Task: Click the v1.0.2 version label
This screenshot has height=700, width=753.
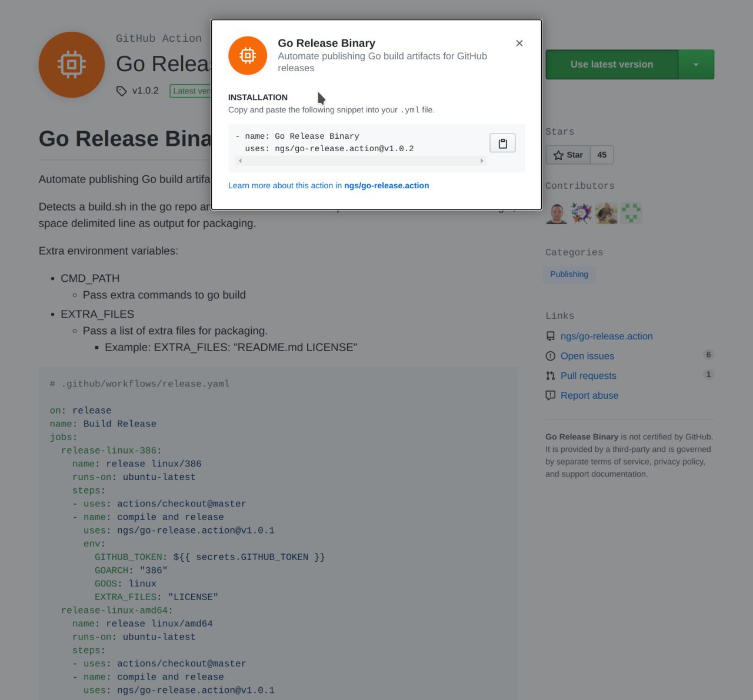Action: coord(145,91)
